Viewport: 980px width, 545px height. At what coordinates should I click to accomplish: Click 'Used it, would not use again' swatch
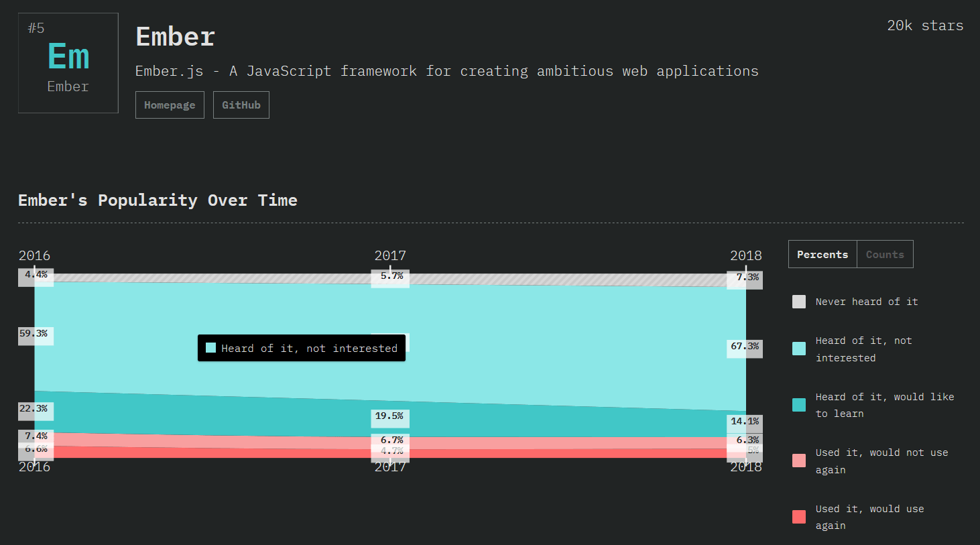[x=799, y=461]
